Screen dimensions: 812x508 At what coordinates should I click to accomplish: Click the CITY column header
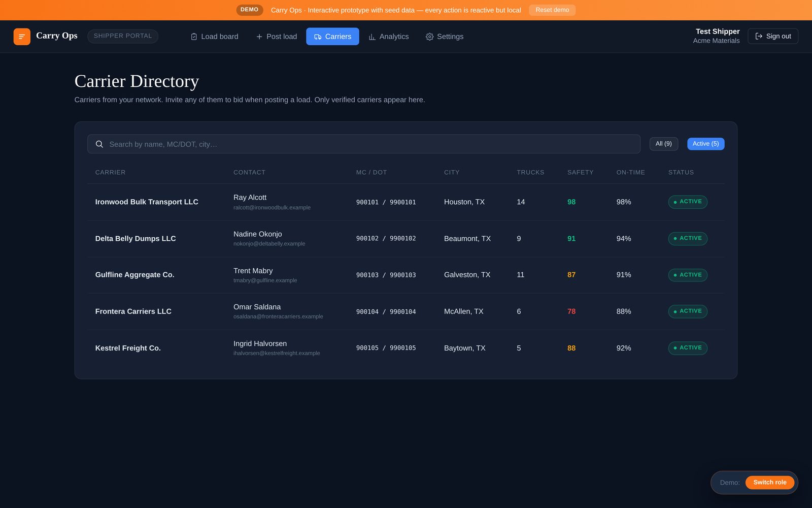pyautogui.click(x=452, y=172)
